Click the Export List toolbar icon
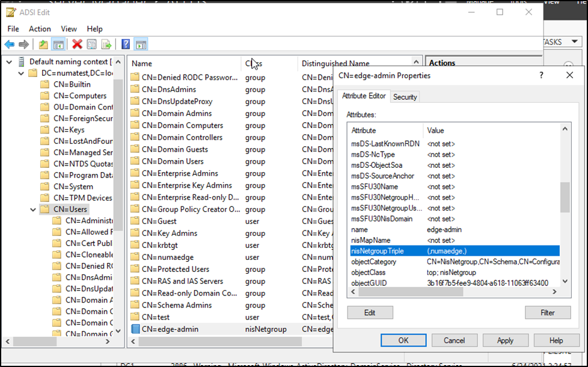Image resolution: width=588 pixels, height=367 pixels. pyautogui.click(x=106, y=45)
